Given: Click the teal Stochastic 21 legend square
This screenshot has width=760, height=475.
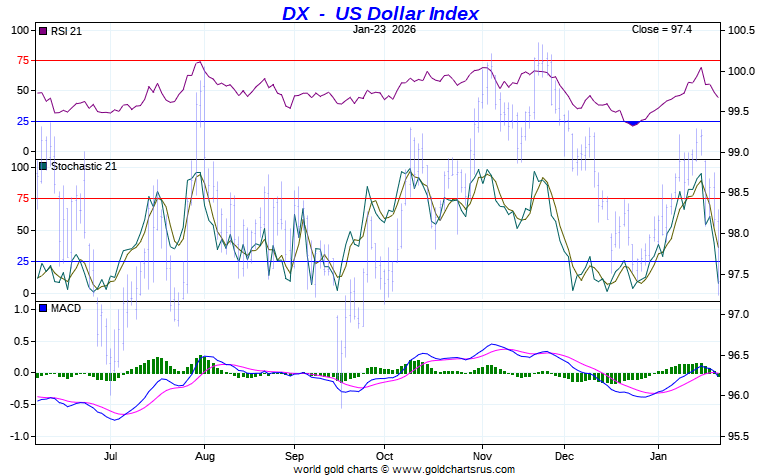Looking at the screenshot, I should coord(42,166).
